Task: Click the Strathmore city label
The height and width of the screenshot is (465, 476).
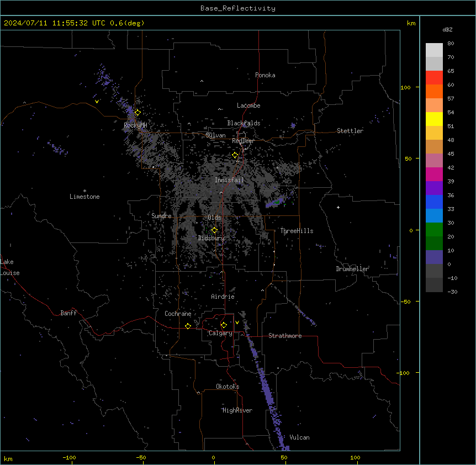Action: pos(285,336)
